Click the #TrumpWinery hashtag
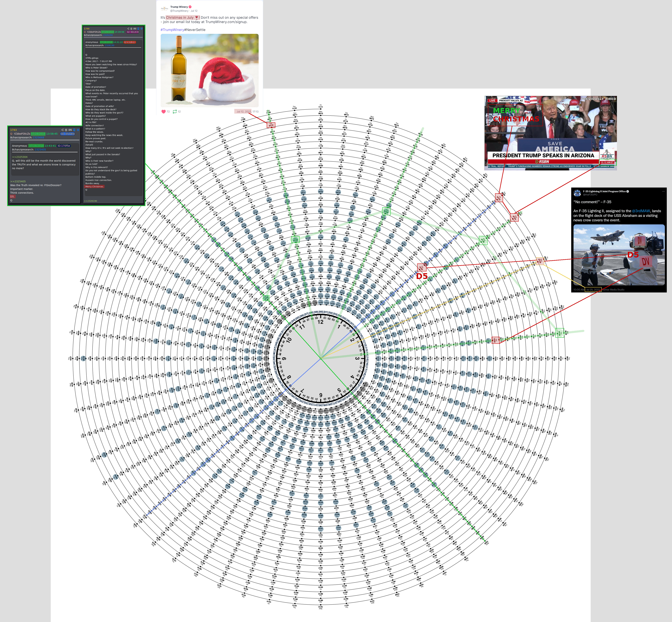672x622 pixels. coord(172,30)
